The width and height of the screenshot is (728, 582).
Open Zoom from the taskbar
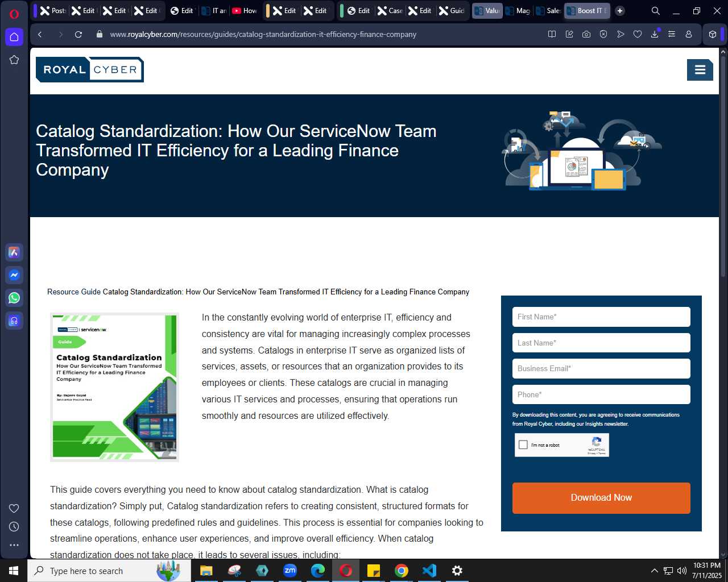pyautogui.click(x=290, y=571)
